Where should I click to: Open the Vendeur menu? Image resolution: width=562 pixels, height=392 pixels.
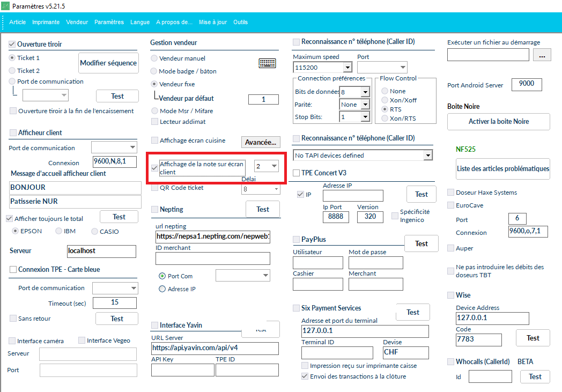tap(77, 22)
